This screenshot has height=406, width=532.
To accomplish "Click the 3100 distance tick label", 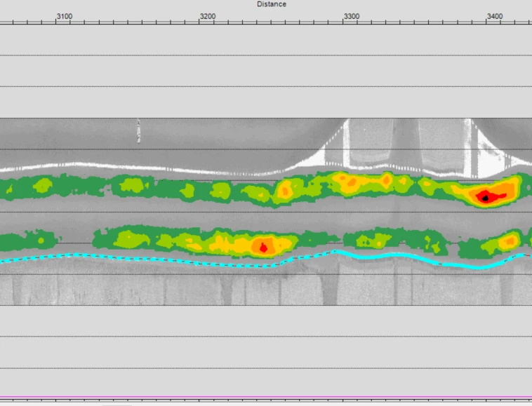I will click(64, 16).
